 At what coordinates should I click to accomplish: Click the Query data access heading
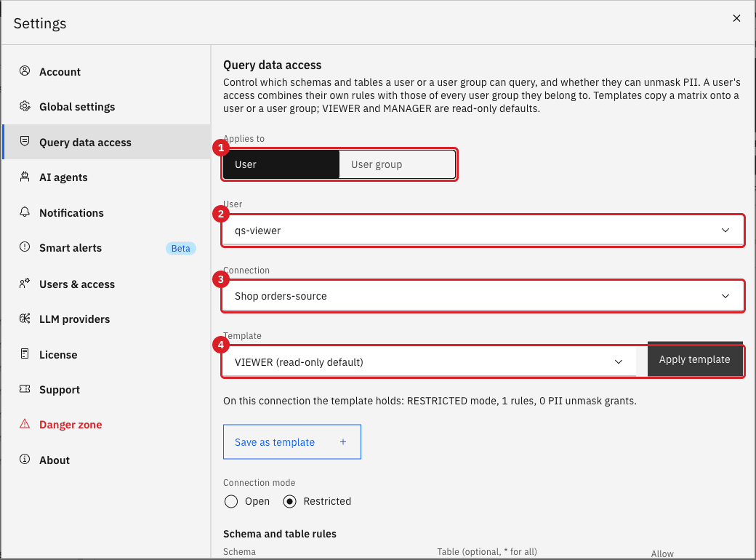(273, 65)
